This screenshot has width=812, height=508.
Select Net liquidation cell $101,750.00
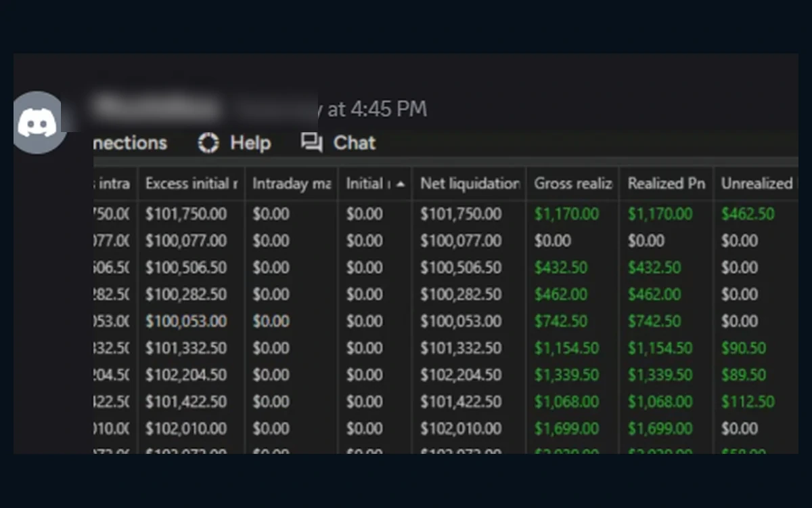[461, 214]
